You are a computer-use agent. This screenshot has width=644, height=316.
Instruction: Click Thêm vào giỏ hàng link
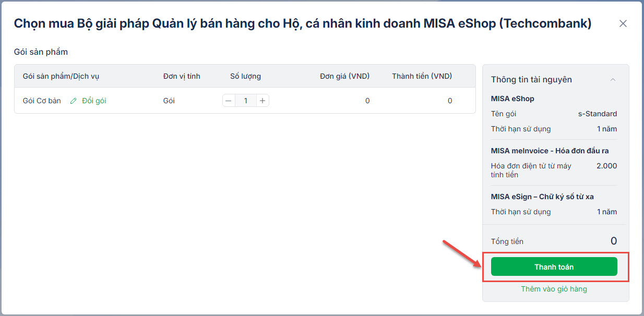pos(554,289)
